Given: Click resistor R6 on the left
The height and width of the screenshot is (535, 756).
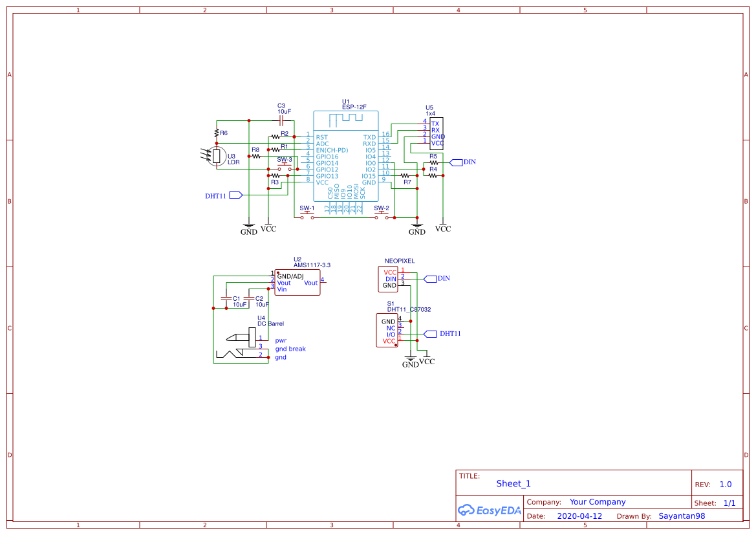Looking at the screenshot, I should [x=215, y=132].
